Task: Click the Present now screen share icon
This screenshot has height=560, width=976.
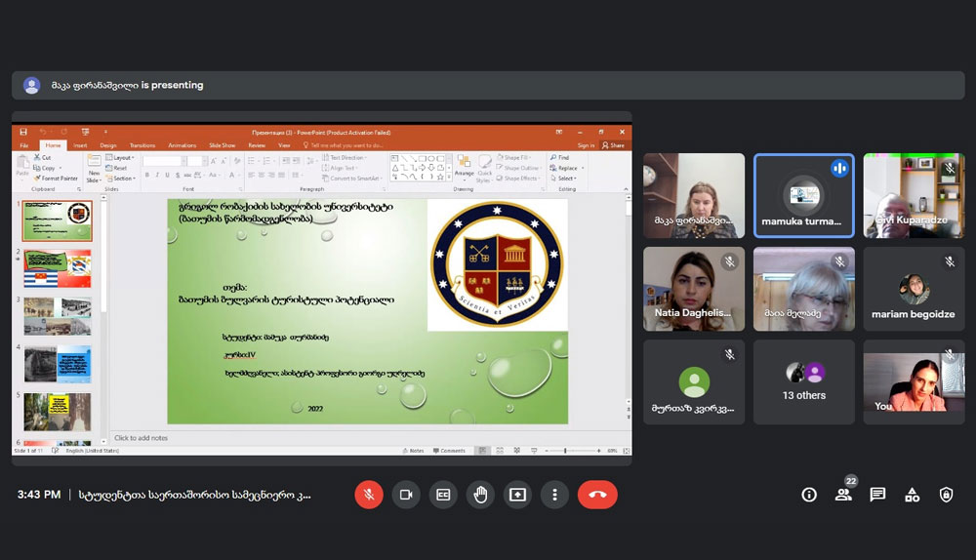Action: click(517, 495)
